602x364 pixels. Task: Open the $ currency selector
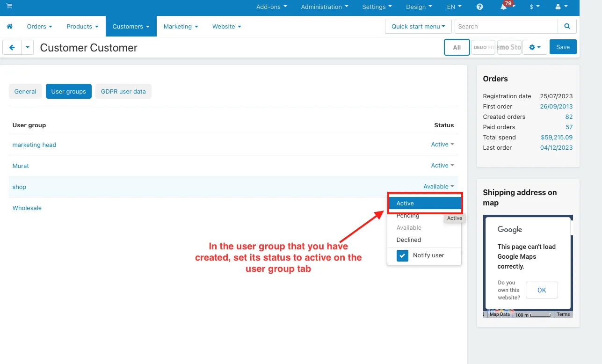click(x=535, y=7)
